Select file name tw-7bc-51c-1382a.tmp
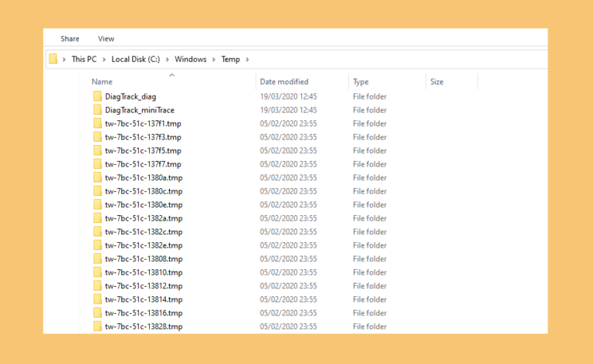 tap(144, 218)
